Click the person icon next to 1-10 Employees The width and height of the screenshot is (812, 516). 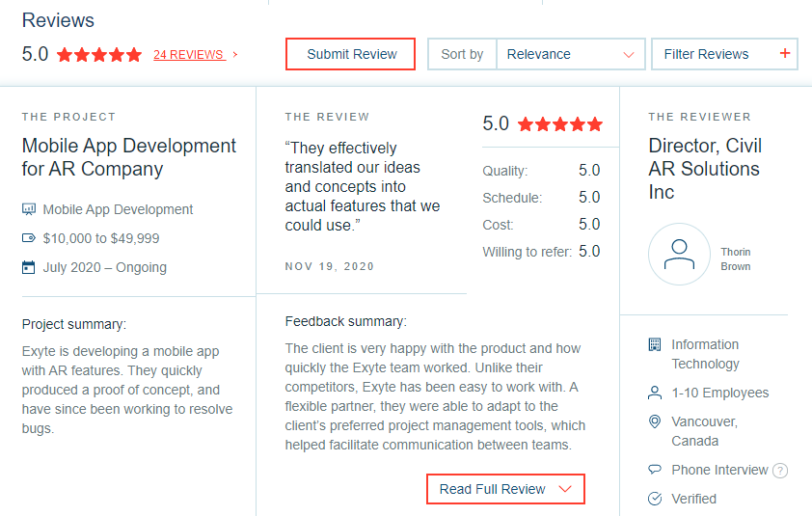655,393
